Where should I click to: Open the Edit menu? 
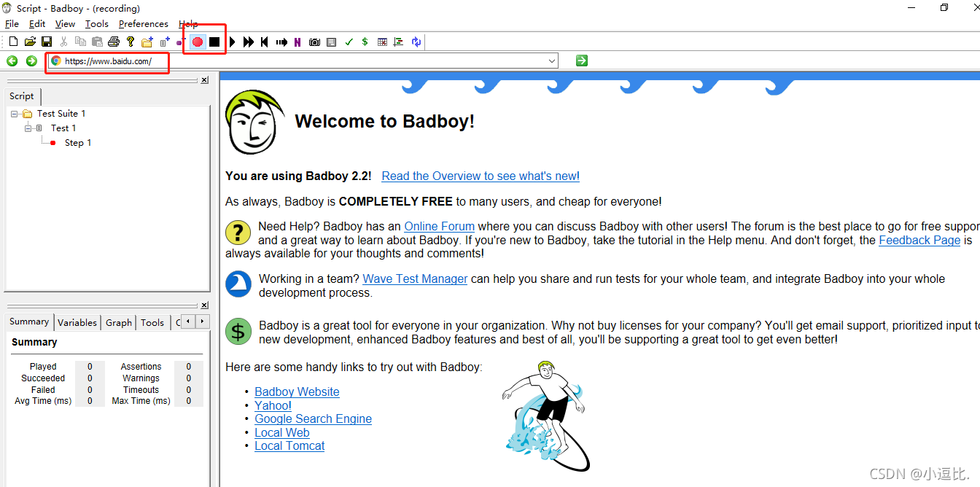pyautogui.click(x=37, y=24)
